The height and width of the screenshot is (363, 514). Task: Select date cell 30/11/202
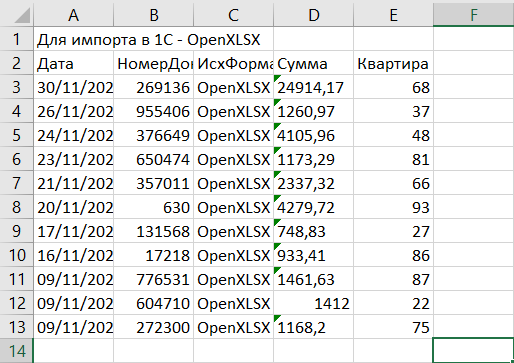tap(73, 87)
